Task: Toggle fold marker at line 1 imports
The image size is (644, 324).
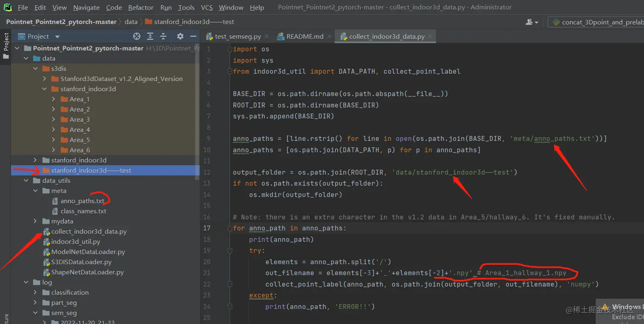Action: pos(230,49)
